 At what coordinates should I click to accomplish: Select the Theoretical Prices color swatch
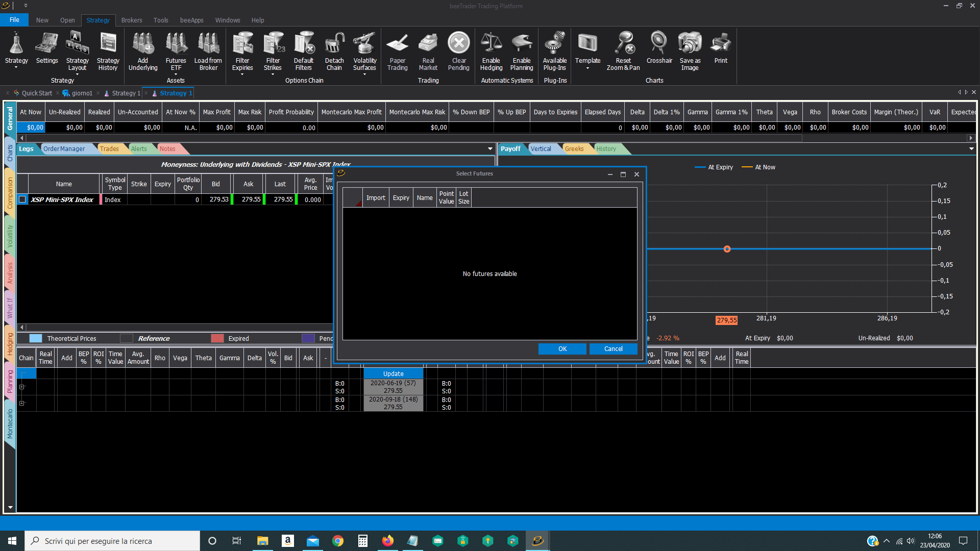click(x=36, y=338)
